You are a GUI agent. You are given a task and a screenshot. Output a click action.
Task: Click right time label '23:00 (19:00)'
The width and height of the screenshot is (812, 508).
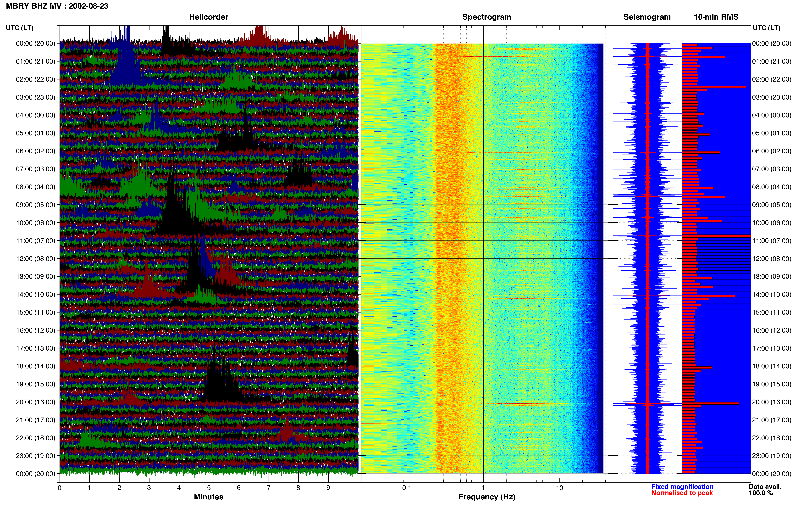772,456
